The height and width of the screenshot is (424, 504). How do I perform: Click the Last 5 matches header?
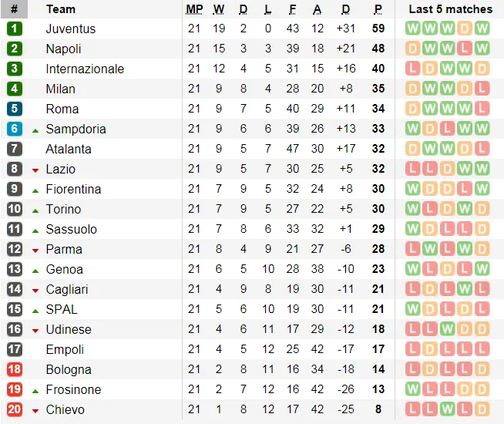(x=450, y=9)
